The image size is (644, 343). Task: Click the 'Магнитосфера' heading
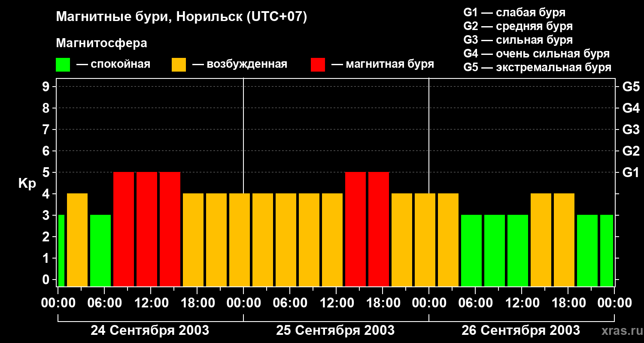click(101, 43)
